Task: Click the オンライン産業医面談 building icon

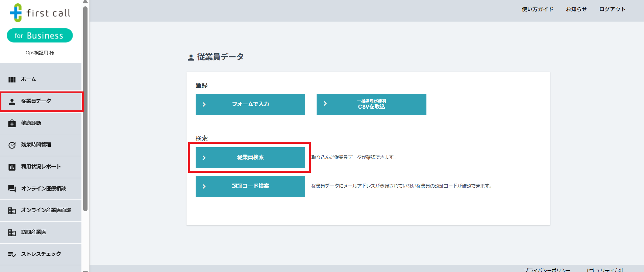Action: (12, 211)
